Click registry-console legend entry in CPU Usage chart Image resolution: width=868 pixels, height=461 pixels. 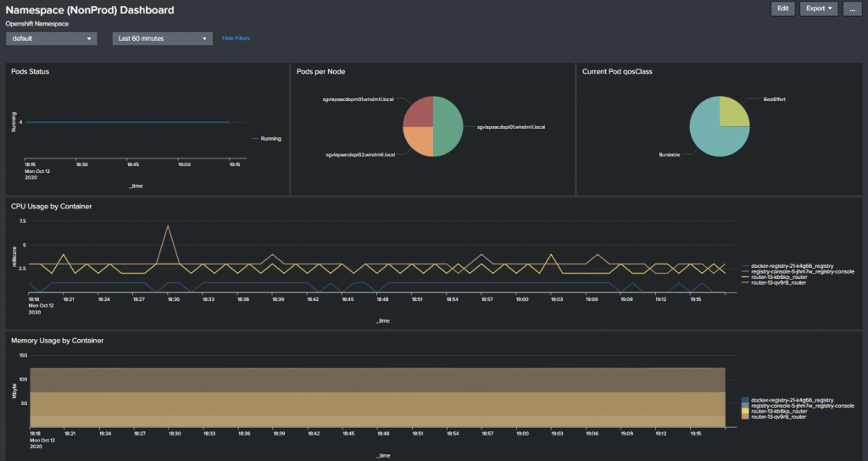[x=798, y=271]
